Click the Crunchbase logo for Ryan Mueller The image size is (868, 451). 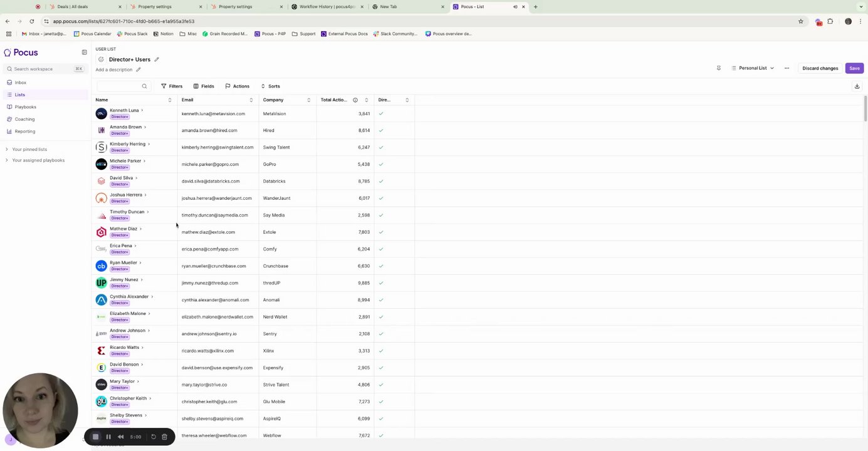pos(101,266)
